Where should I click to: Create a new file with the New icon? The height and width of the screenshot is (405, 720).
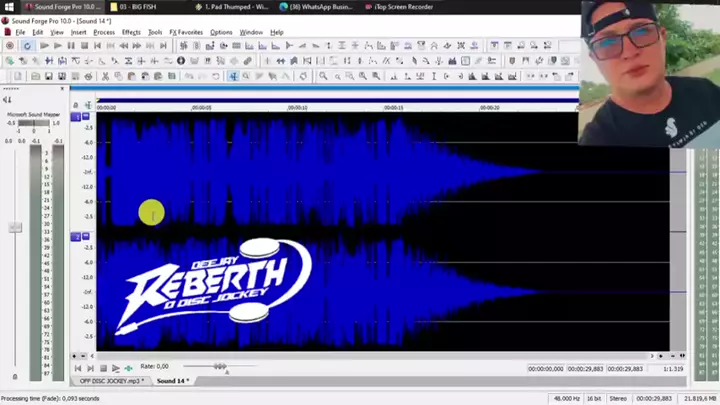coord(17,76)
